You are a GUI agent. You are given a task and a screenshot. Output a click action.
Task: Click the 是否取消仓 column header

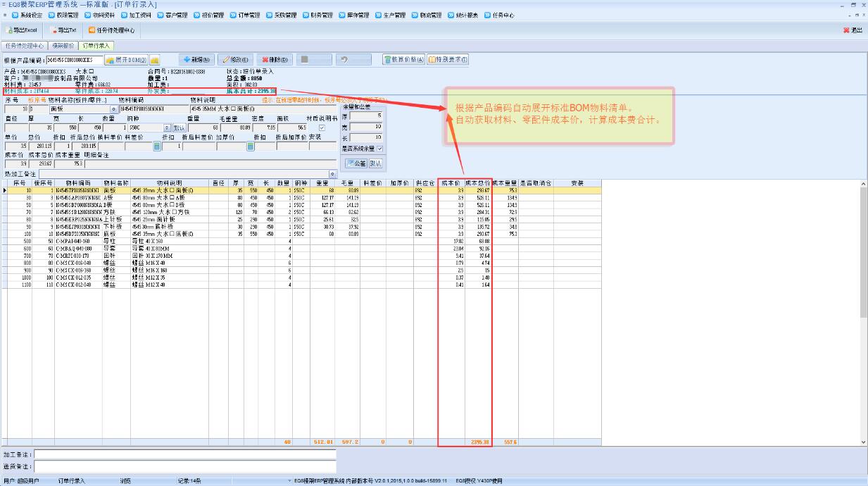point(536,183)
